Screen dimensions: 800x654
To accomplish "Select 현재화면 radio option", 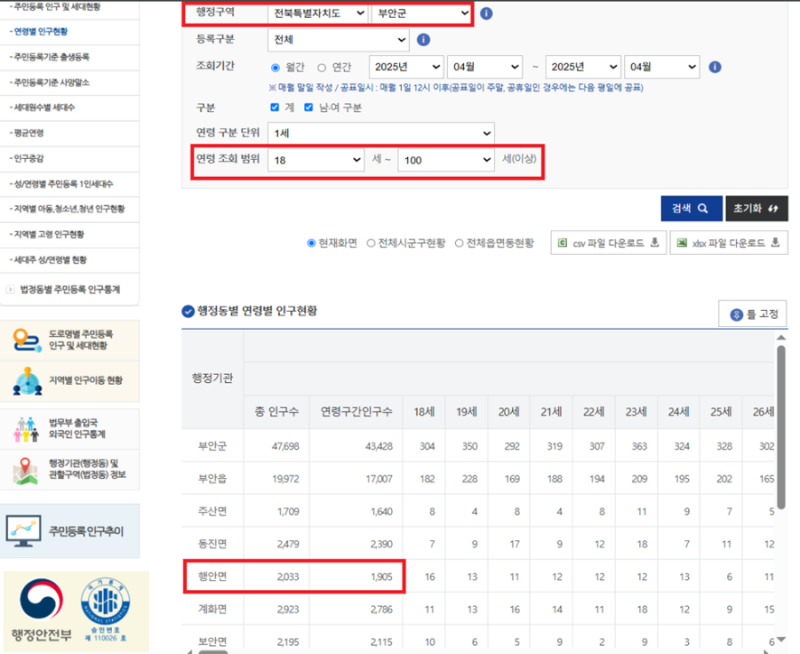I will coord(311,243).
